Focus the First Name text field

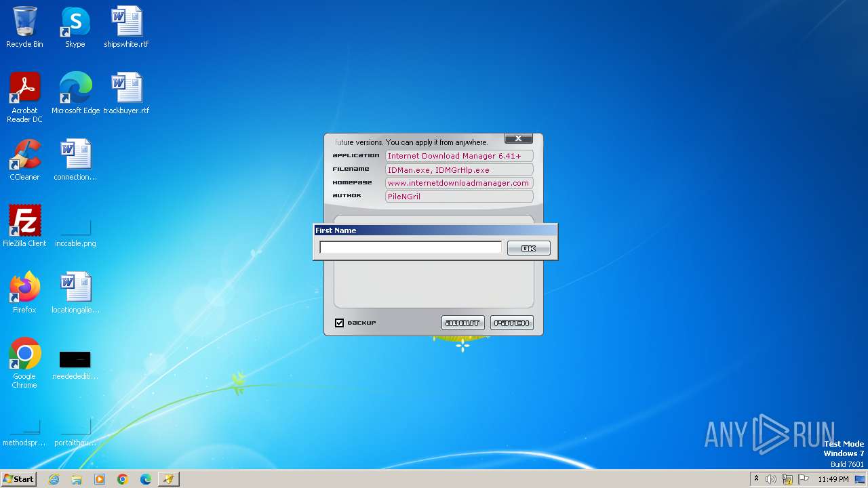click(411, 248)
